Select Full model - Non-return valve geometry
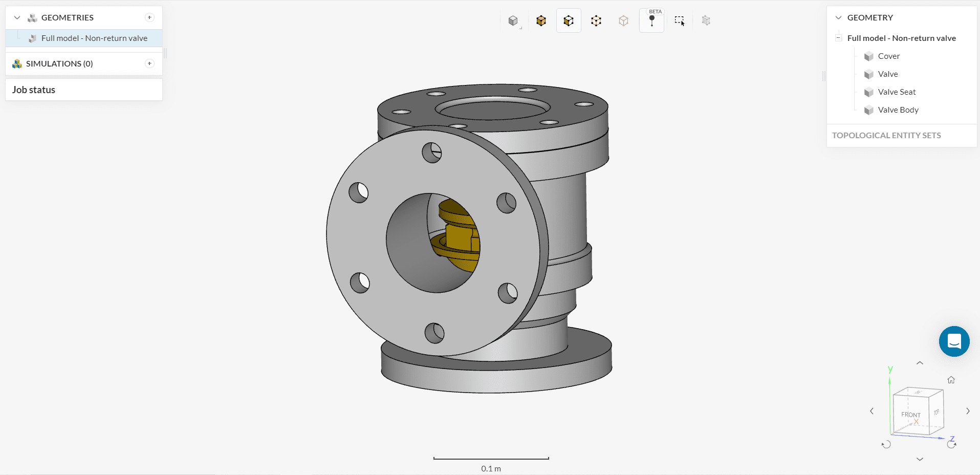 [x=94, y=38]
